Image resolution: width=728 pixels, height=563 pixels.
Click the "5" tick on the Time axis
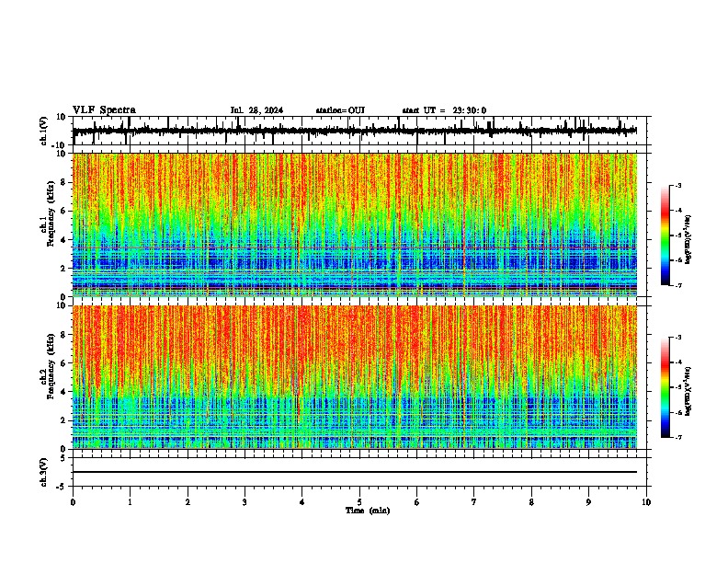coord(359,502)
